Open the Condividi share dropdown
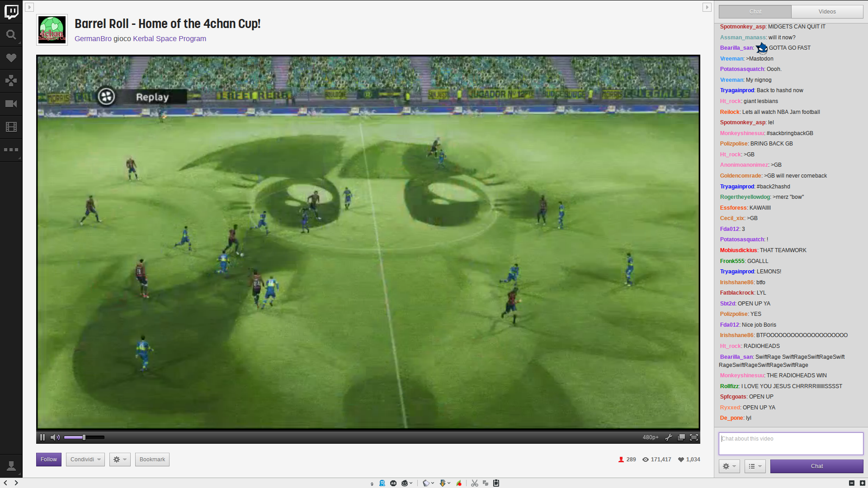 pos(85,460)
